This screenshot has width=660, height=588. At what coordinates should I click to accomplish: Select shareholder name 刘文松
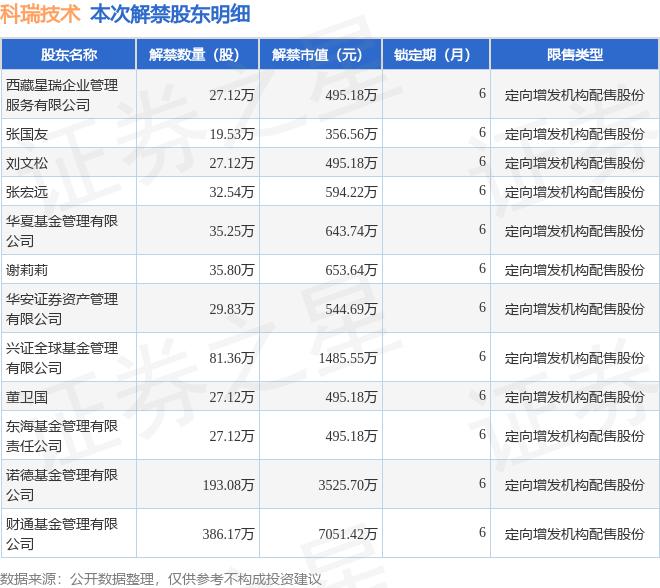27,163
